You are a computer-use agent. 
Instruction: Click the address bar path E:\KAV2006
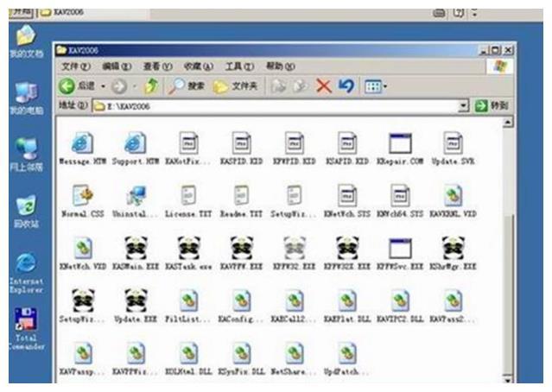(129, 106)
